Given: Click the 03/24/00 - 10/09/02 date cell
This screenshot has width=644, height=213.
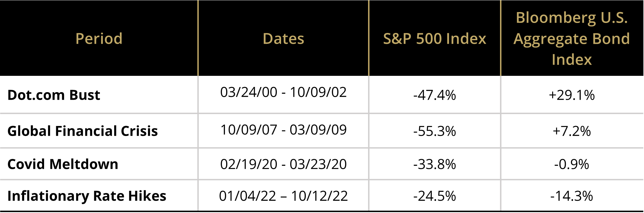Looking at the screenshot, I should (283, 92).
